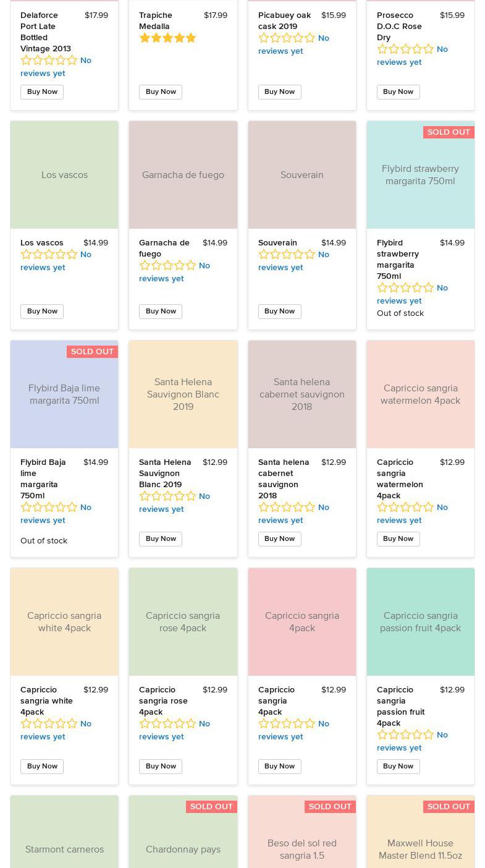Image resolution: width=485 pixels, height=868 pixels.
Task: Buy the Capriccio sangria passion fruit 4pack
Action: tap(398, 767)
